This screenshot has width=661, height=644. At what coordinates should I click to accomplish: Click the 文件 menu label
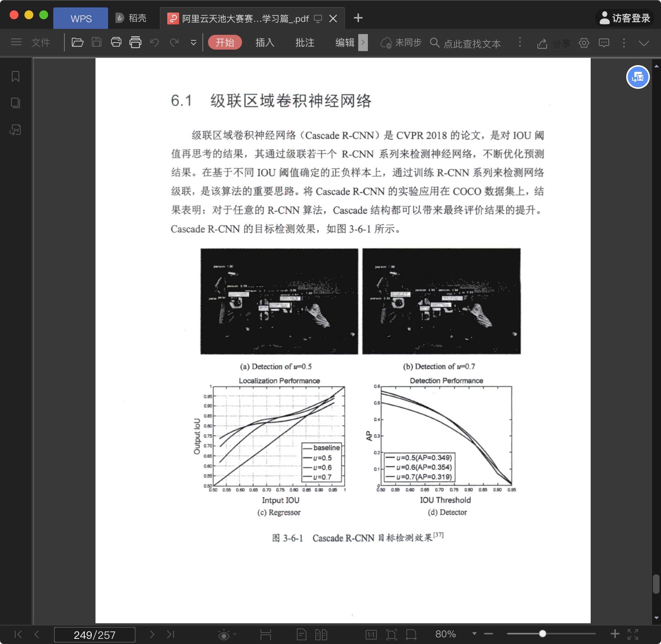pos(41,43)
